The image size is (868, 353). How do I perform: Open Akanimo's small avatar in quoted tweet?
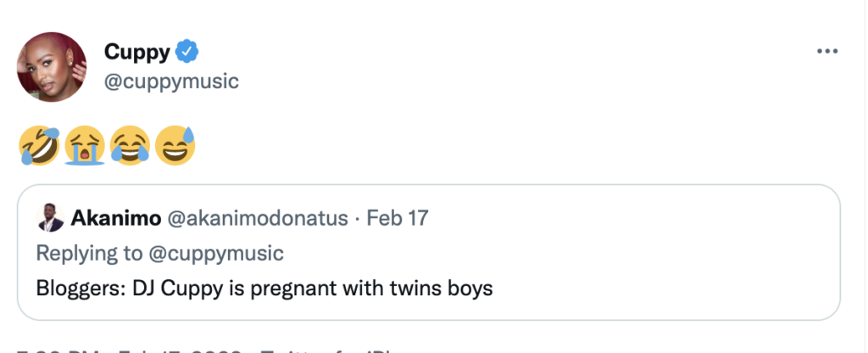[x=49, y=219]
